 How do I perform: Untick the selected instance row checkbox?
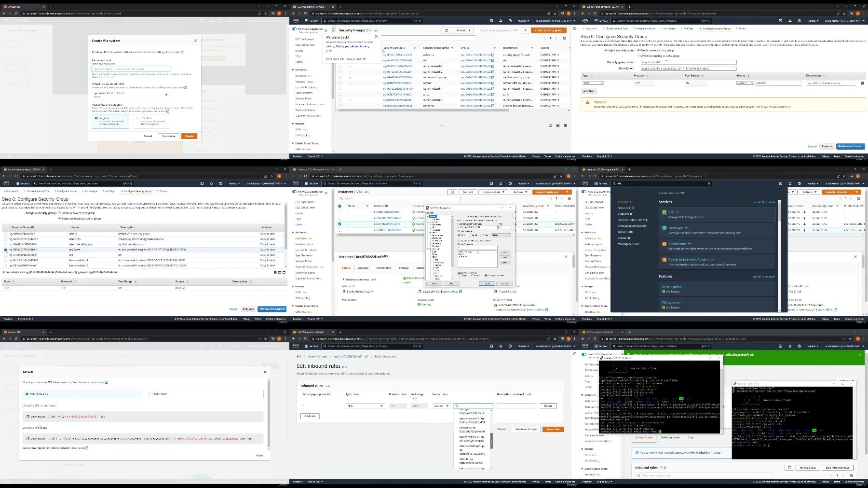coord(340,224)
